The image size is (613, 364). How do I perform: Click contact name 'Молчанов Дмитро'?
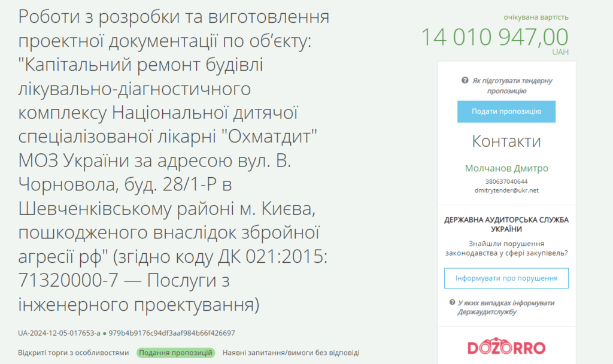[506, 168]
